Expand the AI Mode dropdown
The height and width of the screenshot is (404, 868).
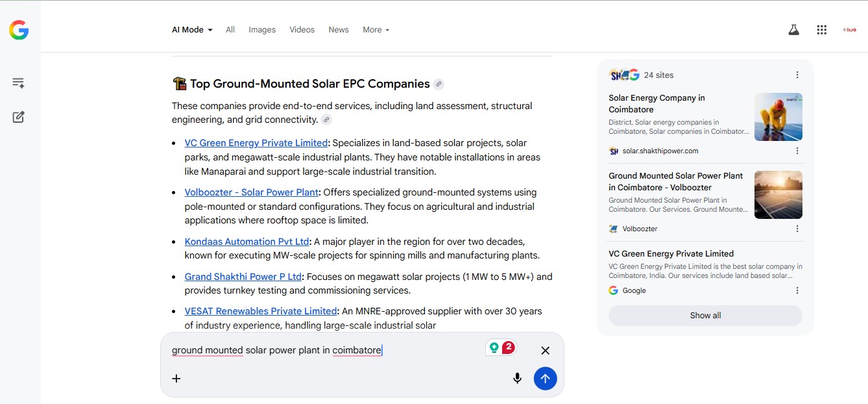point(192,30)
